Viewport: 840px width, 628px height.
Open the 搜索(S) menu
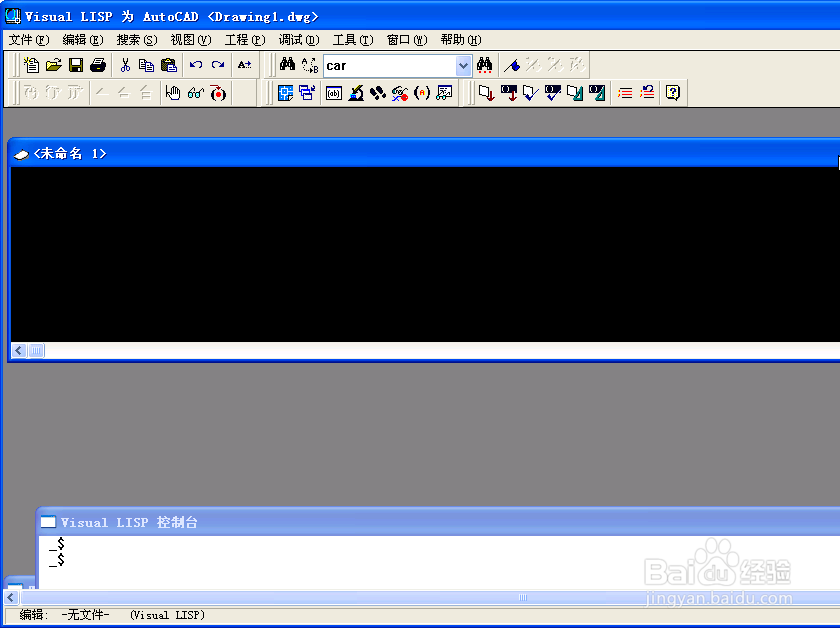[137, 40]
